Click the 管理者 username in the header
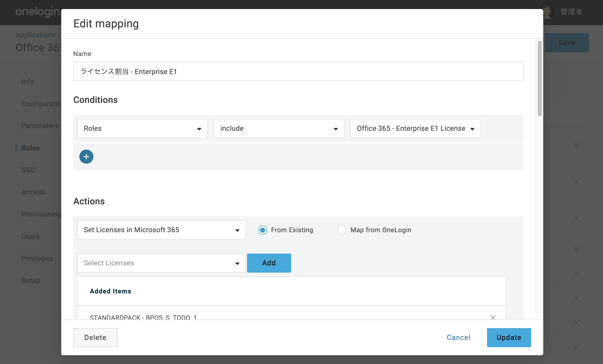 [571, 12]
